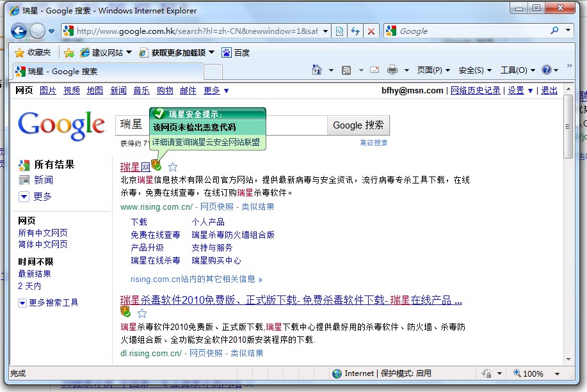Open Get More Add-ons favorite
The height and width of the screenshot is (392, 587).
(x=176, y=52)
